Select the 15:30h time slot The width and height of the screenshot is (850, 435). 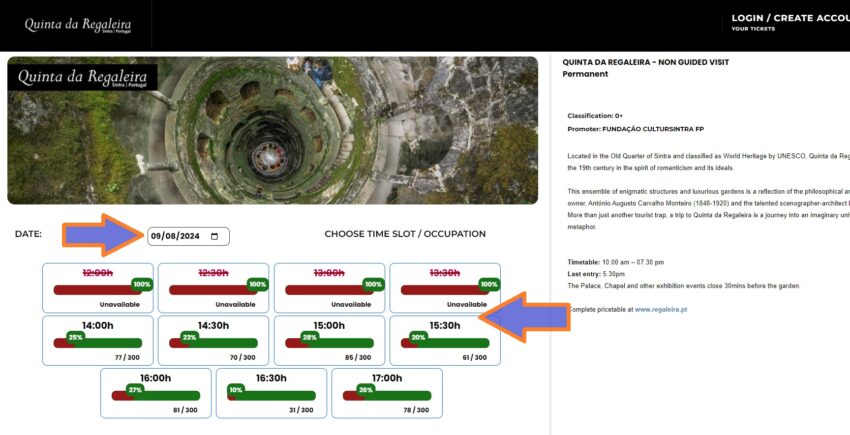point(445,341)
